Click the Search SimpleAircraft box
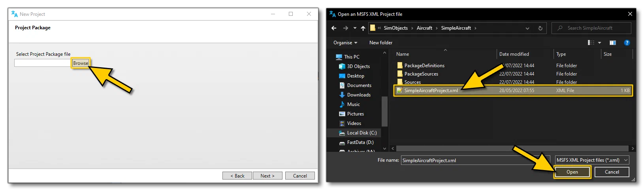This screenshot has height=191, width=644. [x=591, y=28]
